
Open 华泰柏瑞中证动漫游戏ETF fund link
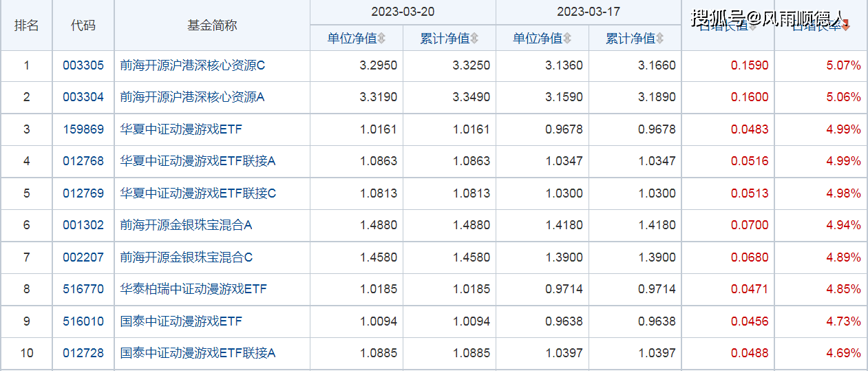pos(193,289)
